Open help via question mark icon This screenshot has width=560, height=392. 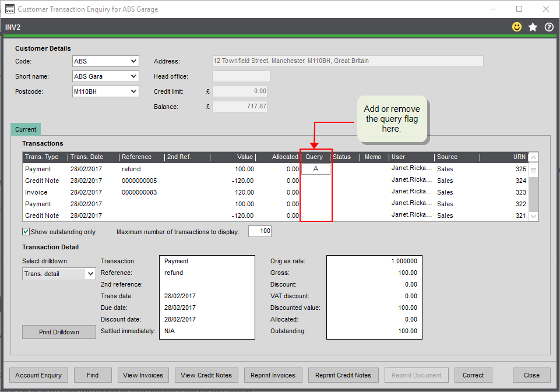click(x=548, y=27)
